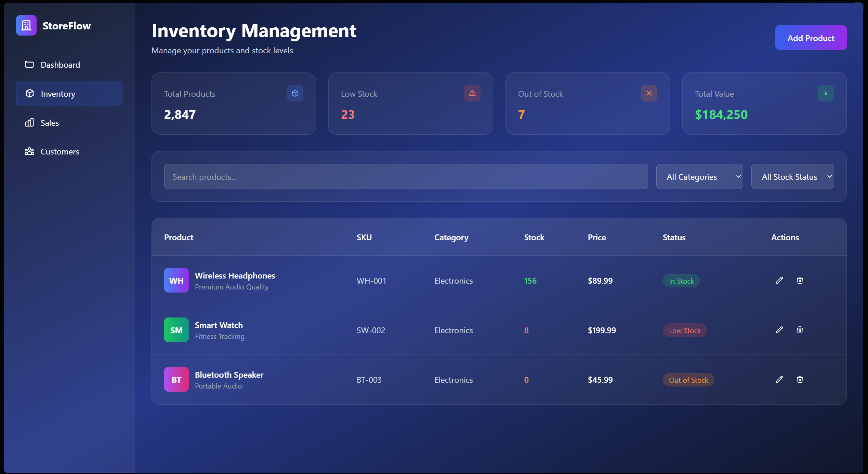This screenshot has height=474, width=868.
Task: Click pencil icon for Smart Watch
Action: point(779,330)
